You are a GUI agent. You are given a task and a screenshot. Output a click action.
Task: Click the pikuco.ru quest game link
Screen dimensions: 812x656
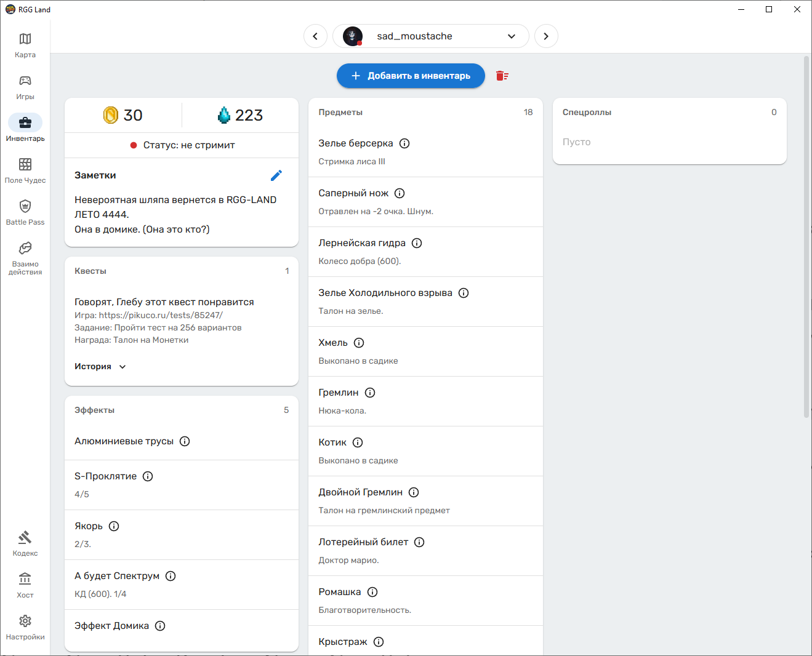coord(161,315)
